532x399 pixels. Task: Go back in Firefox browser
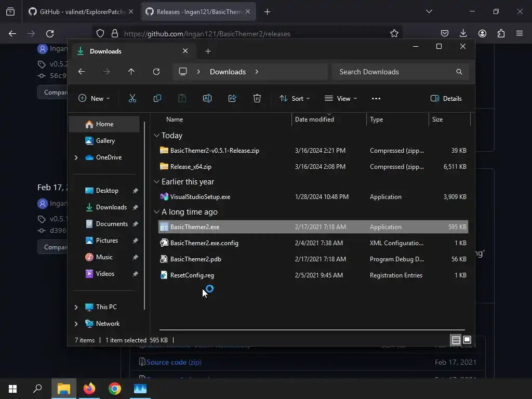[12, 34]
